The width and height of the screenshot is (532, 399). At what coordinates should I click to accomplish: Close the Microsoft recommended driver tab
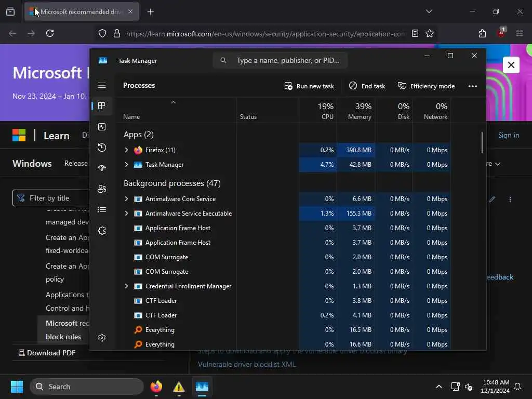[130, 11]
